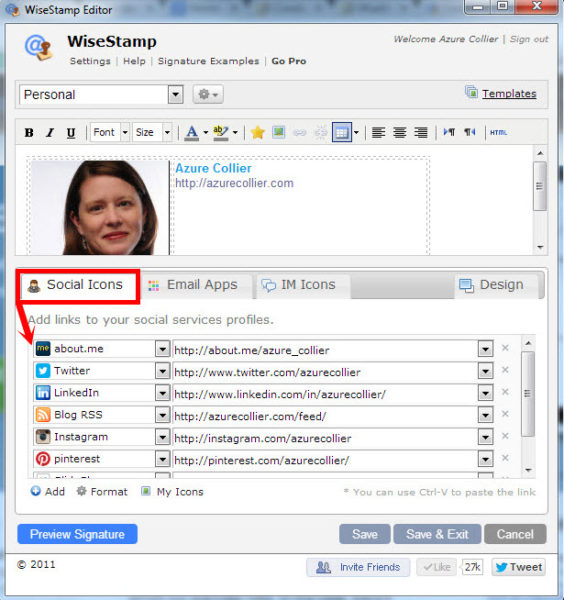Click the Instagram URL input field

point(325,438)
